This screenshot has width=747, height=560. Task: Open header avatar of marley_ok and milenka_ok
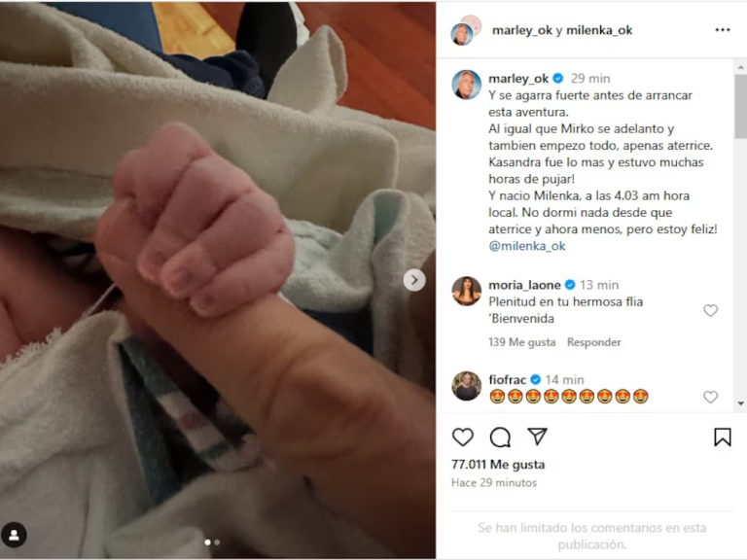pyautogui.click(x=466, y=30)
